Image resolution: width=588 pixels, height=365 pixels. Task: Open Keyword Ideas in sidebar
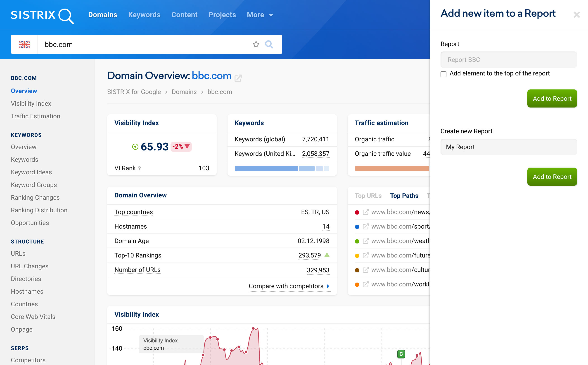tap(31, 172)
